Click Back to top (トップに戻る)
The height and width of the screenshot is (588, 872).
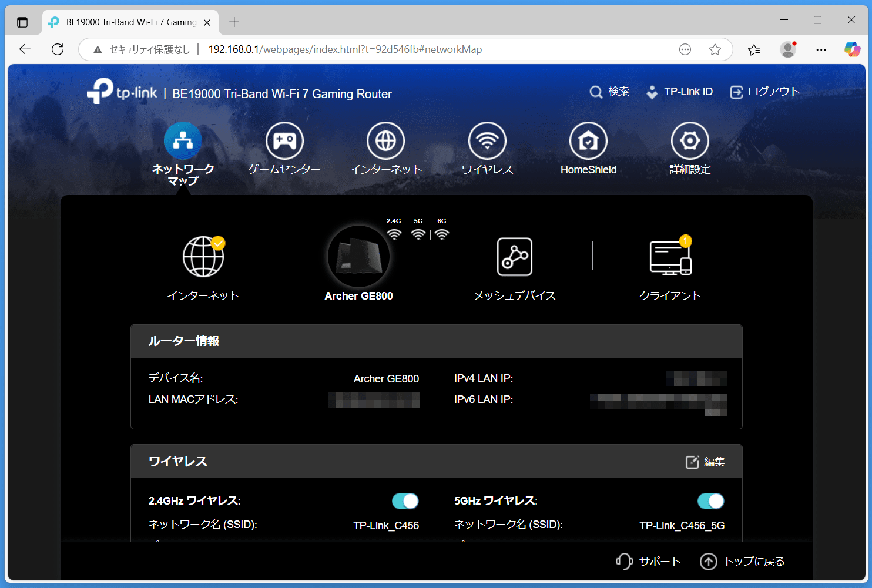click(x=742, y=562)
